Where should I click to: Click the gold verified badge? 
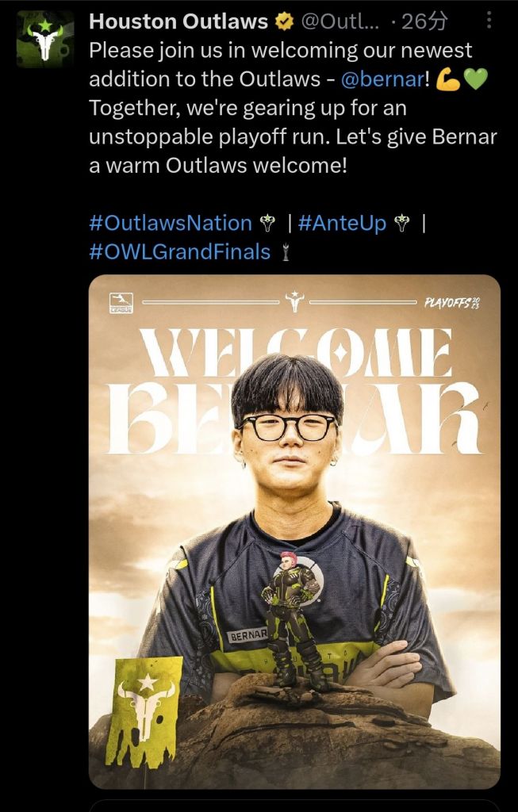[x=284, y=21]
